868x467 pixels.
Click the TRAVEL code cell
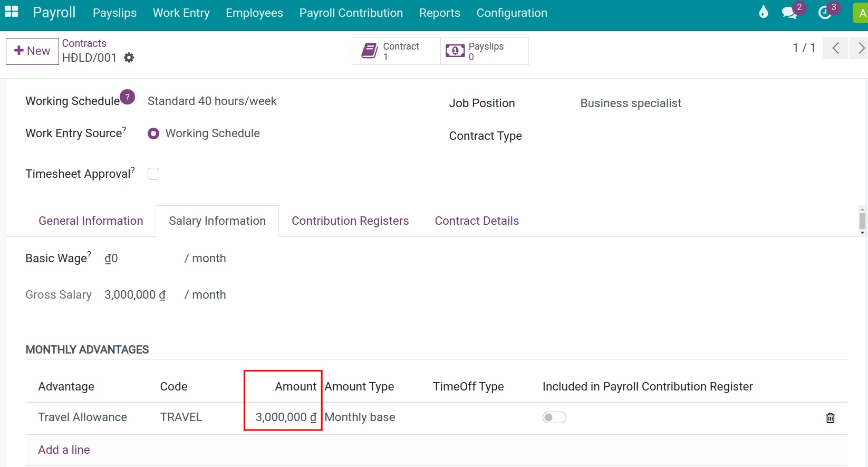(181, 417)
